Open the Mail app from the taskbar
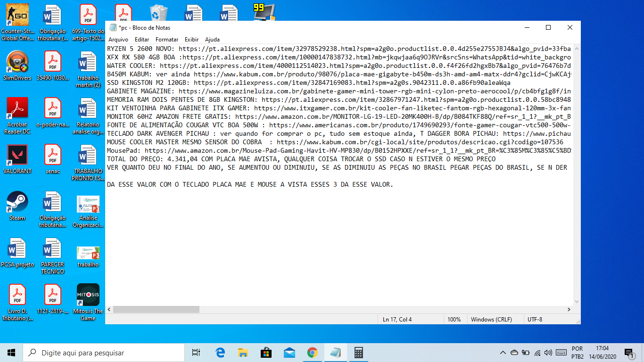 coord(289,353)
